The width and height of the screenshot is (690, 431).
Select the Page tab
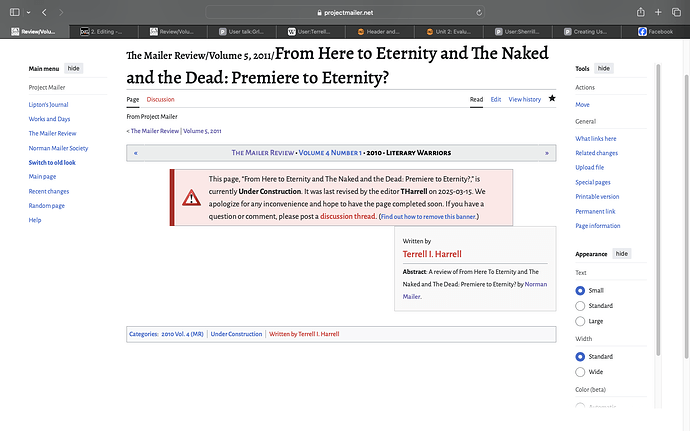point(132,99)
